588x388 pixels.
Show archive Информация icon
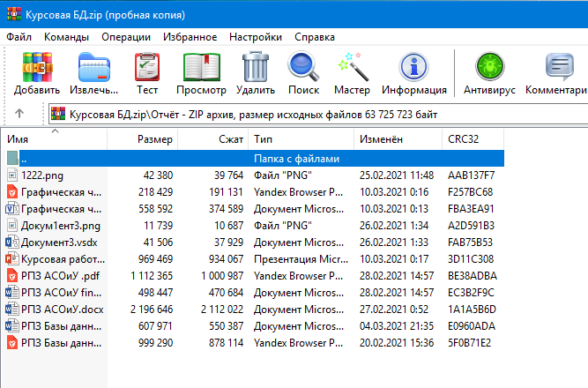click(415, 73)
